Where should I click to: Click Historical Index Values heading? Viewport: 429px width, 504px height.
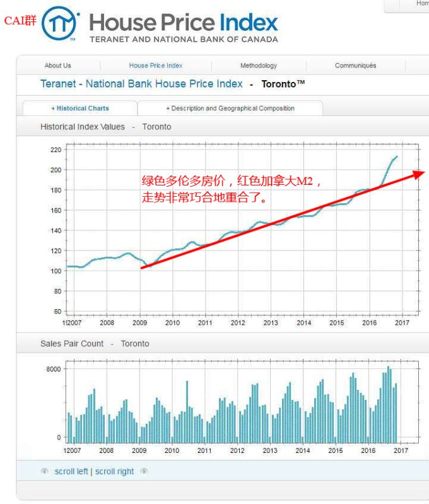(83, 127)
